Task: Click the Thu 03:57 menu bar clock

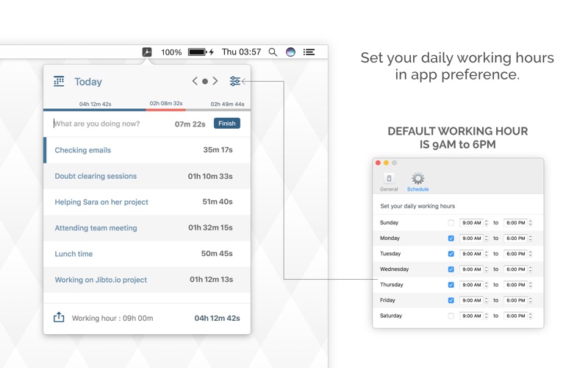Action: (x=241, y=52)
